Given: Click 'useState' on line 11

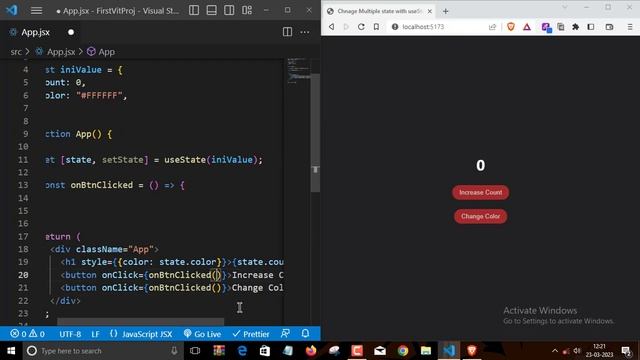Looking at the screenshot, I should [x=185, y=160].
